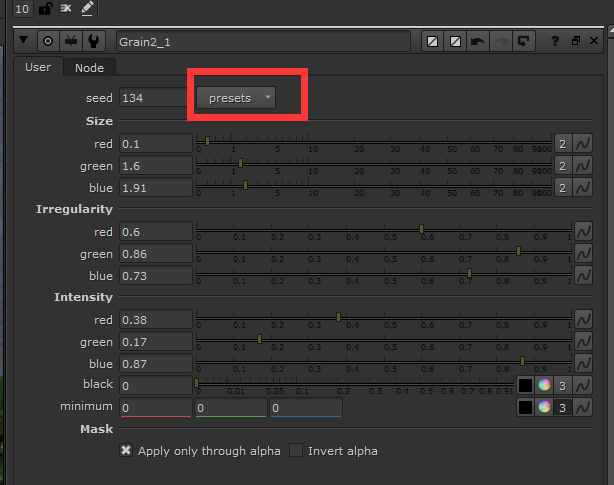Click the minimum red channel field
Viewport: 614px width, 485px height.
[155, 407]
